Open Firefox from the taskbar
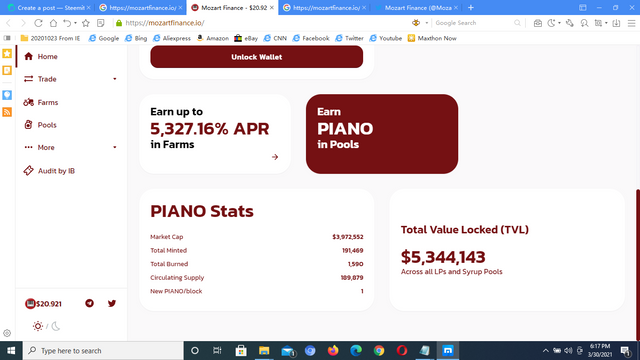 pos(333,351)
